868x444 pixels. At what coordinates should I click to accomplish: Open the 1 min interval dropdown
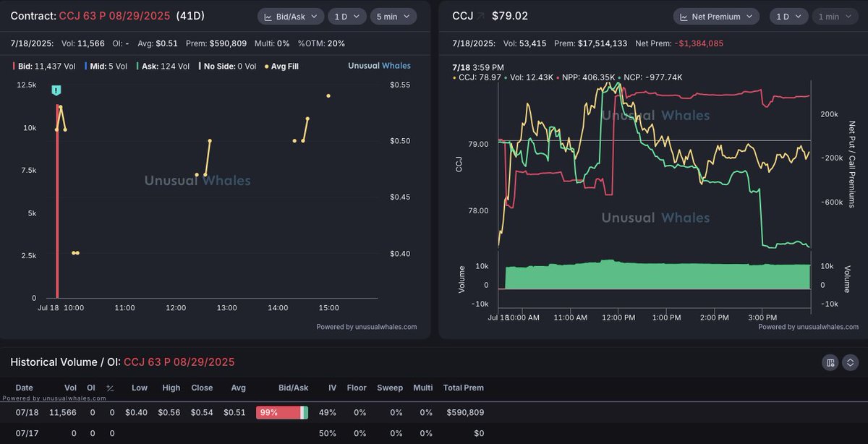coord(834,16)
